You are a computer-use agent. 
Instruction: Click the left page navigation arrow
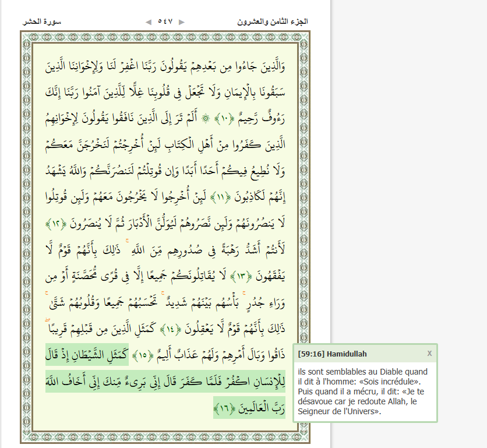(147, 22)
